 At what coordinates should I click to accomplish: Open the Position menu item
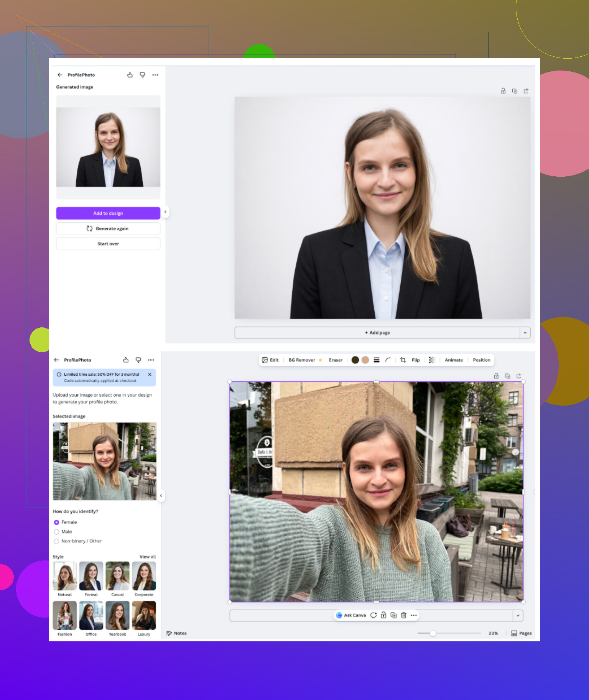(x=481, y=360)
